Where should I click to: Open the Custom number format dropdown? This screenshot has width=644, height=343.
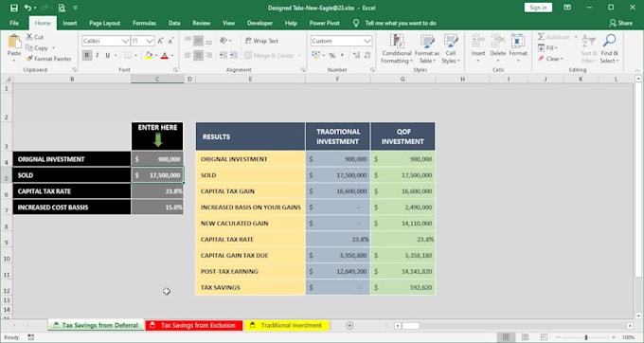pos(367,41)
